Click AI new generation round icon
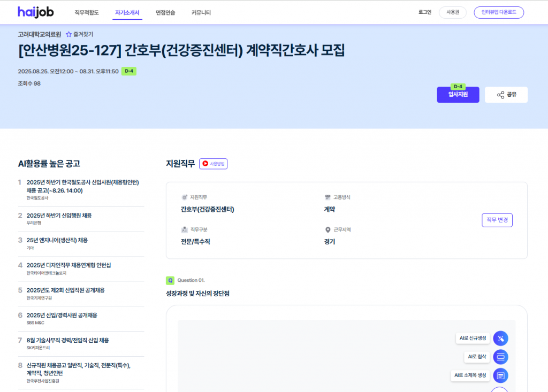Viewport: 548px width, 392px height. click(500, 338)
